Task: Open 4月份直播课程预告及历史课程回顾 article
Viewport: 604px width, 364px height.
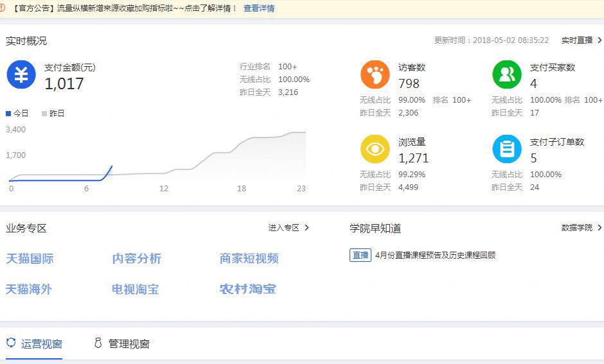Action: (x=435, y=255)
